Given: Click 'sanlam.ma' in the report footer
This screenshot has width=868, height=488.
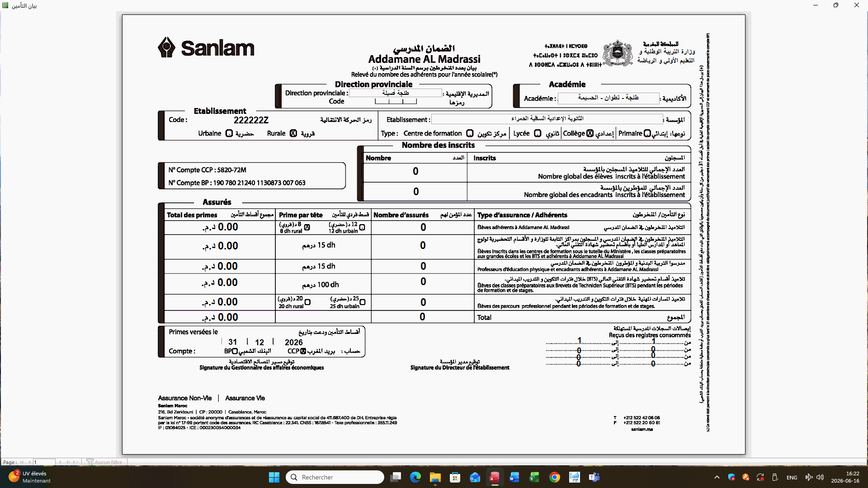Looking at the screenshot, I should 642,429.
